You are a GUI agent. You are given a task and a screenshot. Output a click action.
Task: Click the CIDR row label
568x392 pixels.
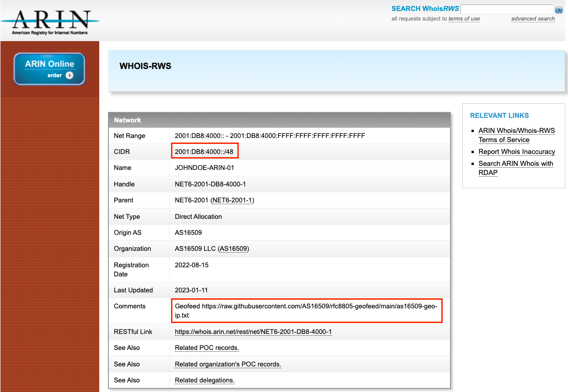tap(122, 152)
